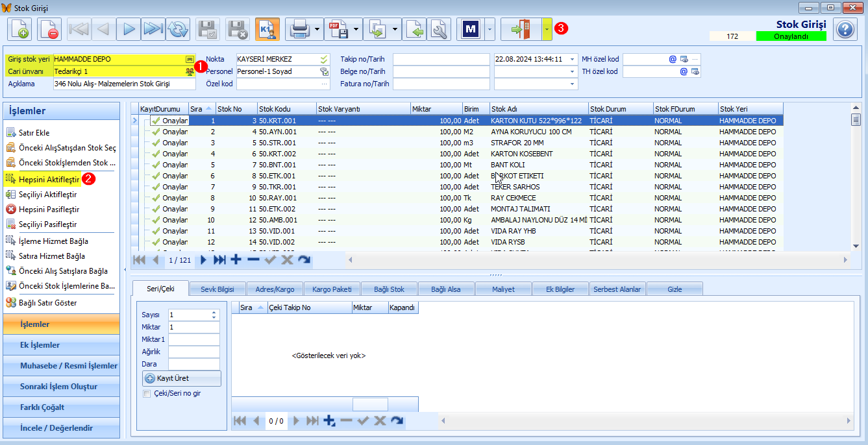
Task: Select the row STRAFOR 20 MM
Action: coord(457,143)
